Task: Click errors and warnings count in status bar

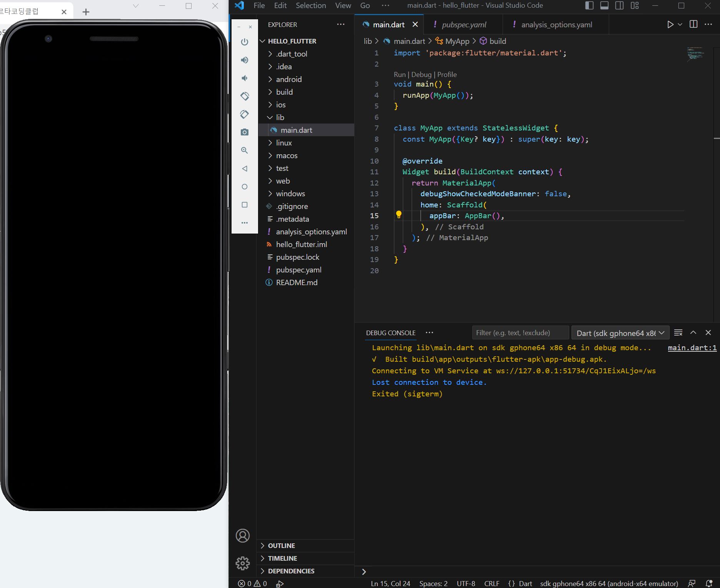Action: click(x=252, y=583)
